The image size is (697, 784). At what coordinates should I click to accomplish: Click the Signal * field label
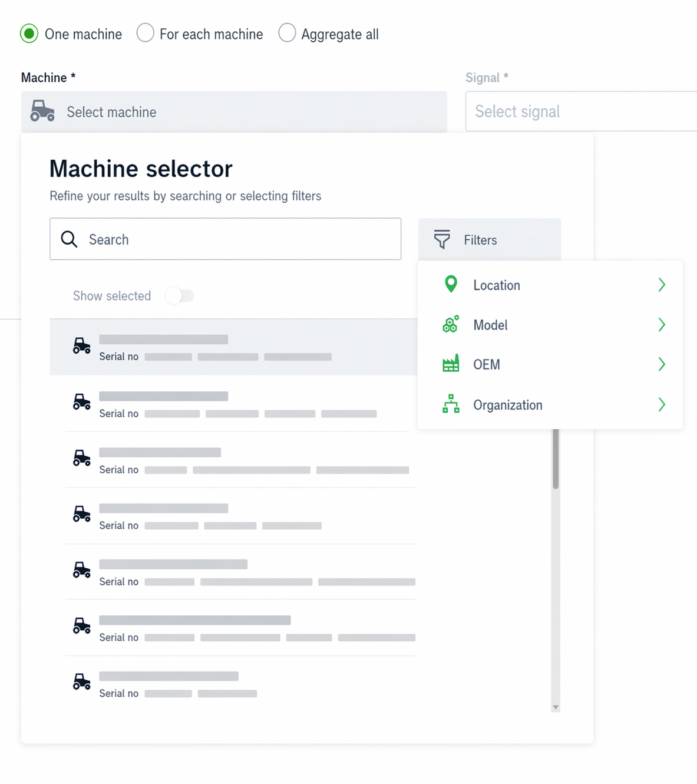487,77
